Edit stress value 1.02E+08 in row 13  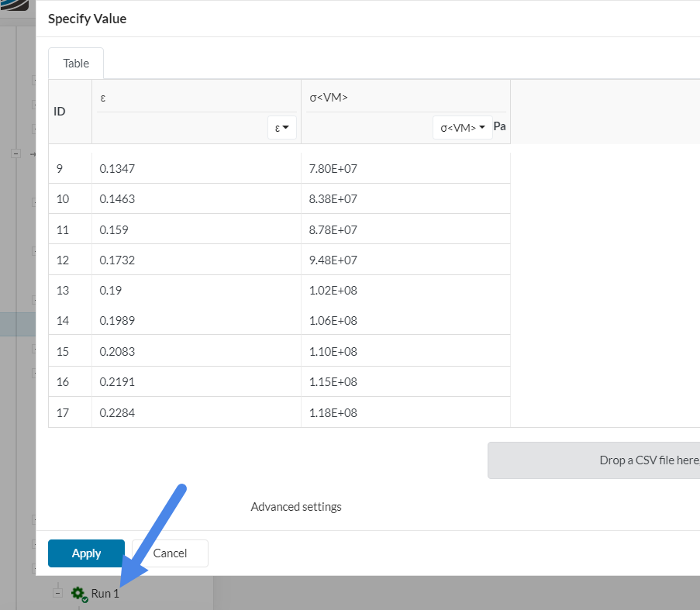pos(405,291)
